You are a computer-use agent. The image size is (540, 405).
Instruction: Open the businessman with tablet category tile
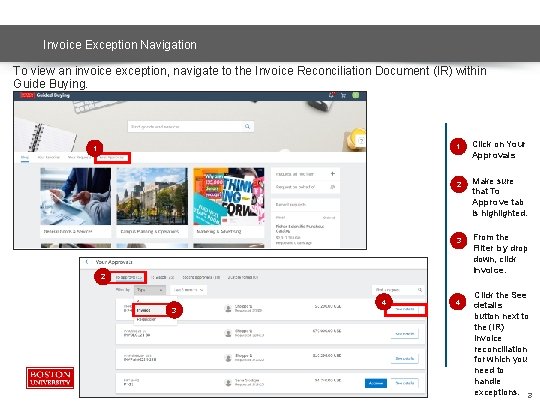click(x=76, y=202)
